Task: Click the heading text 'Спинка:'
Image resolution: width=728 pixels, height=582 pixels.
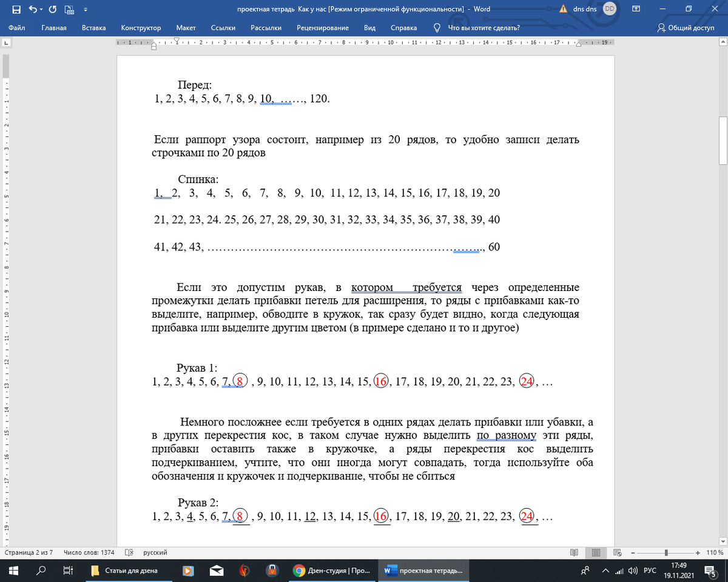Action: (198, 179)
